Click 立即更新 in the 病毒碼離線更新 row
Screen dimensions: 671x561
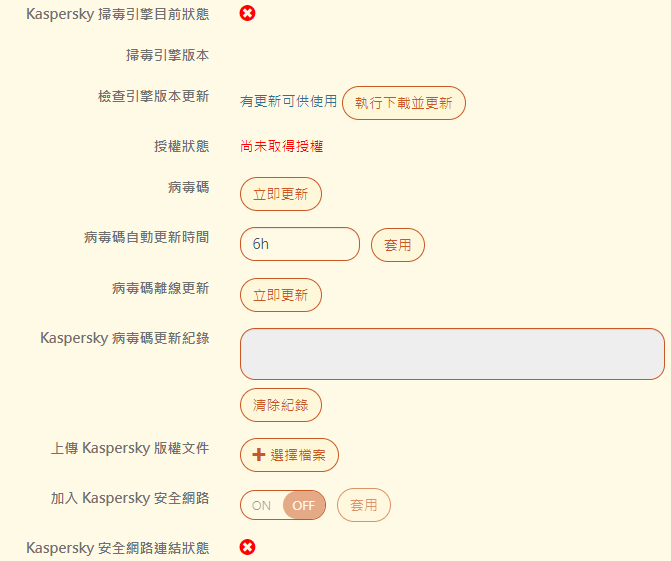click(281, 295)
